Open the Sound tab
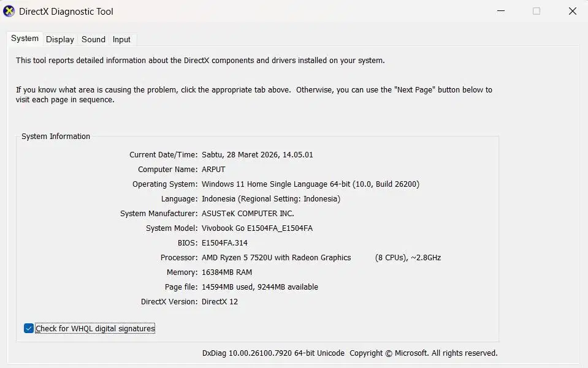The height and width of the screenshot is (368, 588). [x=93, y=39]
